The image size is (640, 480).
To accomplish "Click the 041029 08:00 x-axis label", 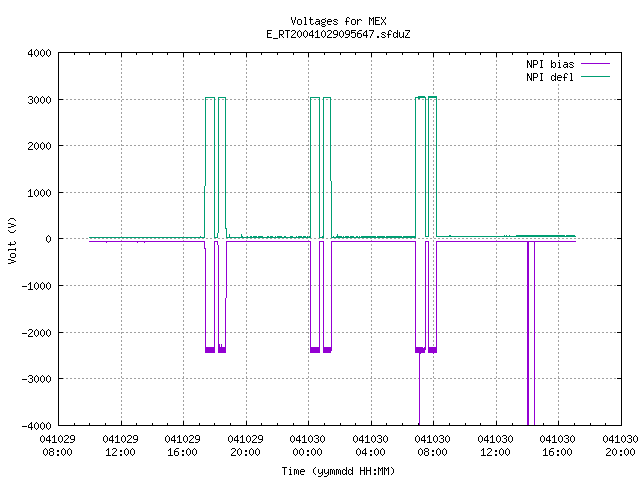I will [58, 446].
